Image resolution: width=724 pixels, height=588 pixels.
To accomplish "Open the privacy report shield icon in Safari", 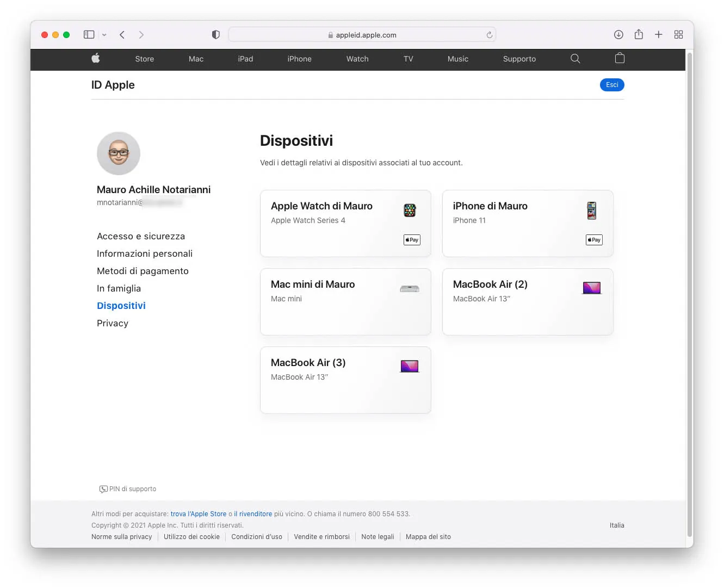I will coord(215,34).
